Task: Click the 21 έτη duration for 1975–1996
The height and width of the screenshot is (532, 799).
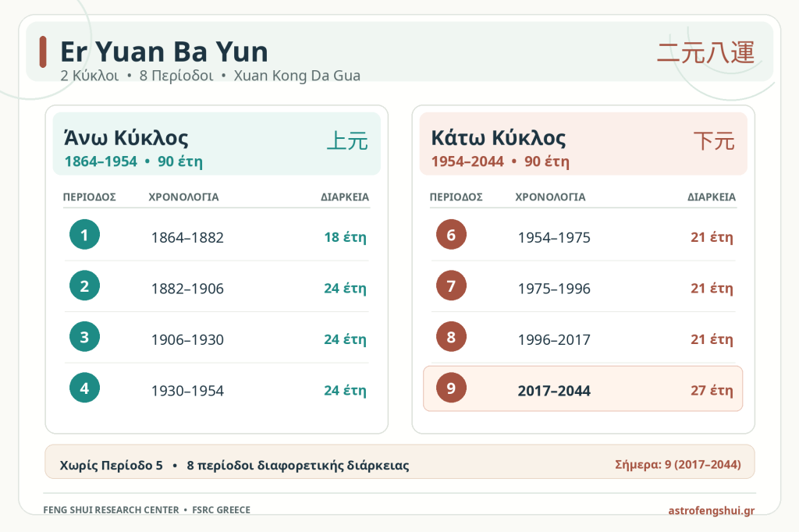Action: (x=712, y=289)
